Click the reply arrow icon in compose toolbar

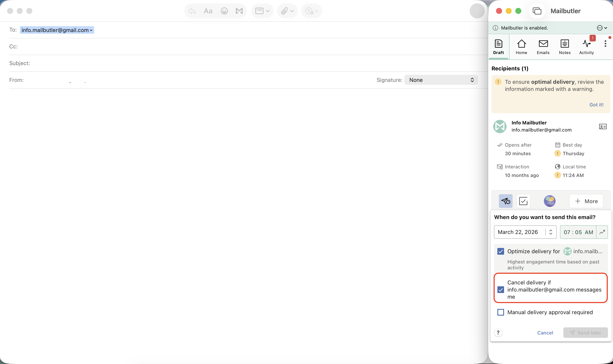point(192,11)
